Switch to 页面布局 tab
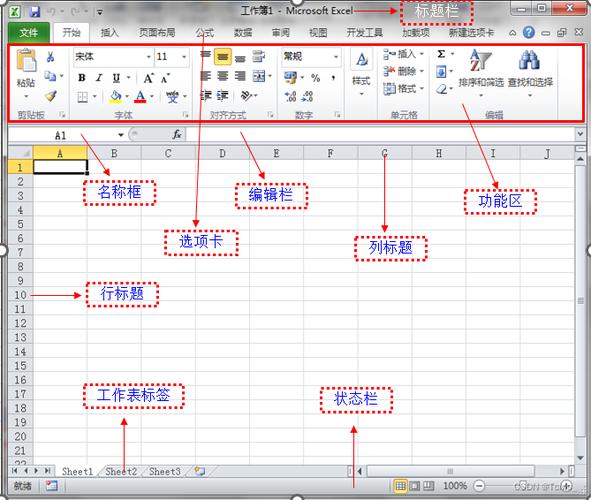Viewport: 591px width, 500px height. [x=157, y=33]
